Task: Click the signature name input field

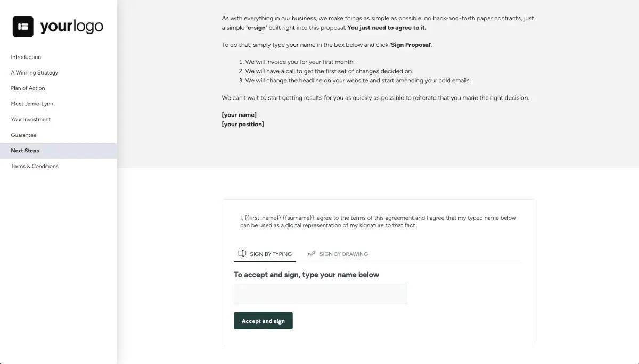Action: (x=319, y=293)
